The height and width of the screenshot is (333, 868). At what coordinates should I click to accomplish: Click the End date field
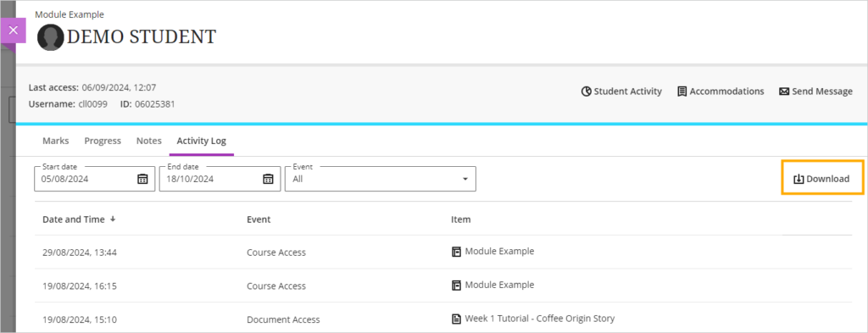[x=220, y=179]
